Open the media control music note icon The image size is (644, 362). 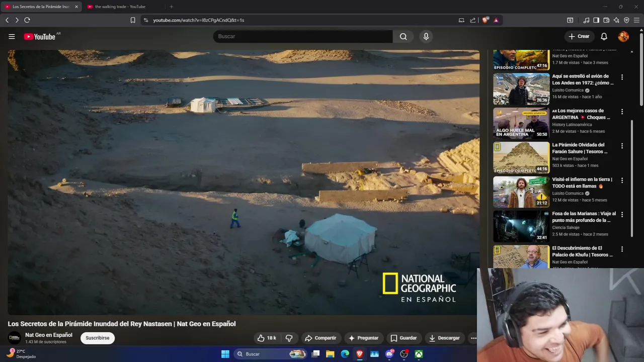pyautogui.click(x=586, y=20)
